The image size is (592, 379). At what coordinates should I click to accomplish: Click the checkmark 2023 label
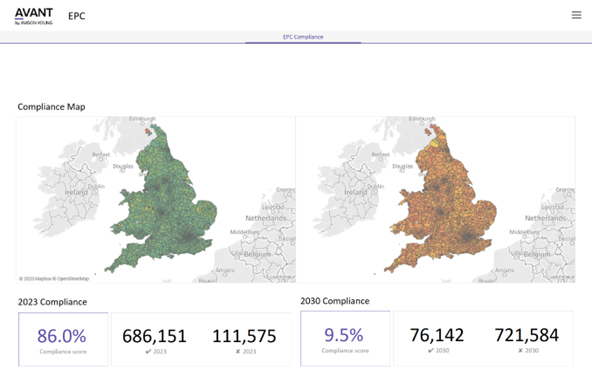156,351
